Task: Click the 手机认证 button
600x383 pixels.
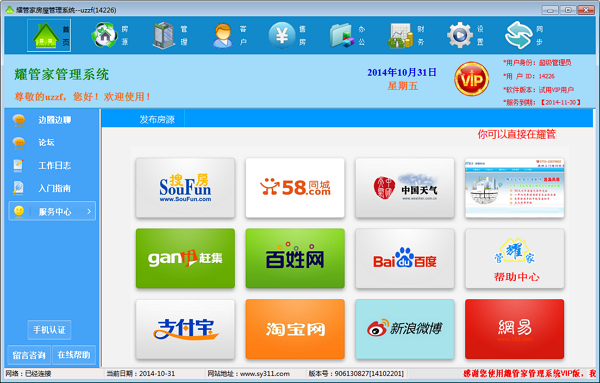Action: [49, 330]
